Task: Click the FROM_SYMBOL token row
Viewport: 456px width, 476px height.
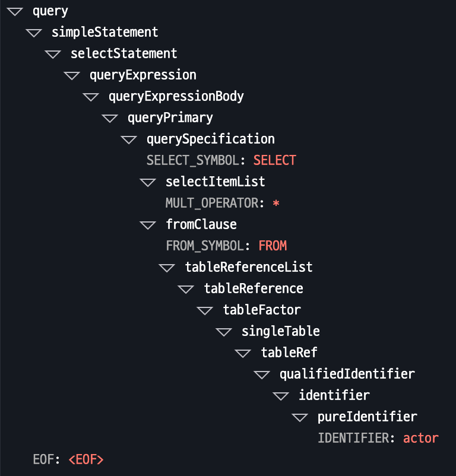Action: [x=226, y=246]
